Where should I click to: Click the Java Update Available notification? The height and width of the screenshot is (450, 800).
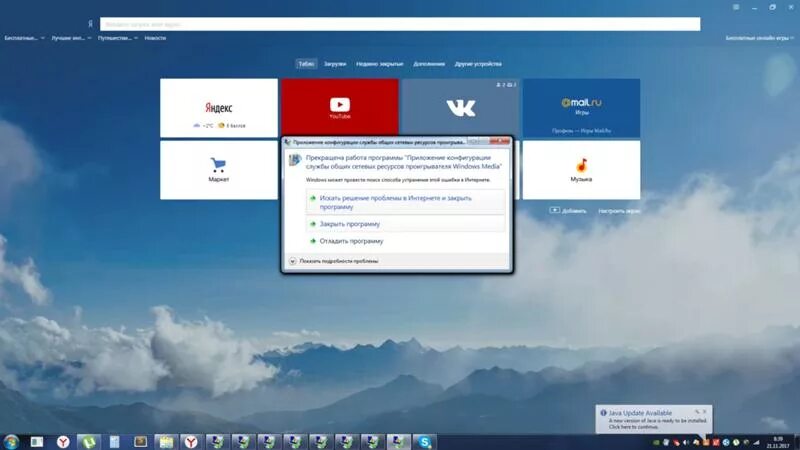pyautogui.click(x=654, y=419)
